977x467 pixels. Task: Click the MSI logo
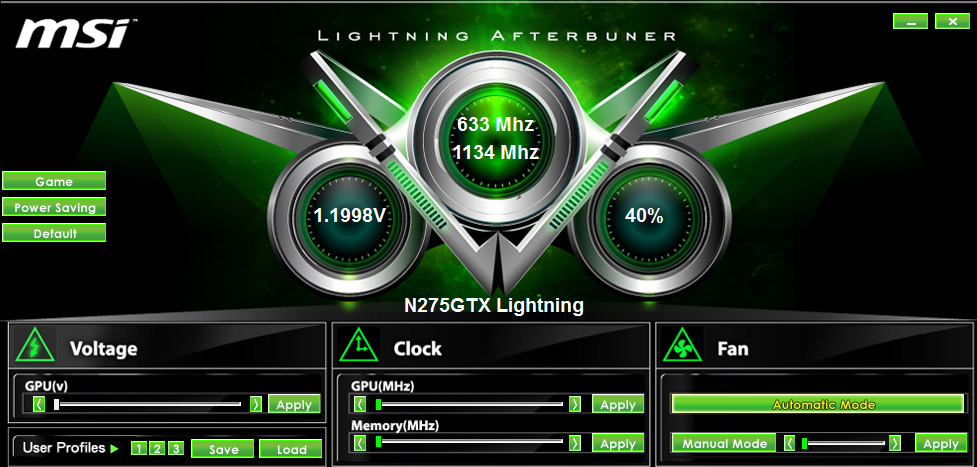tap(77, 33)
